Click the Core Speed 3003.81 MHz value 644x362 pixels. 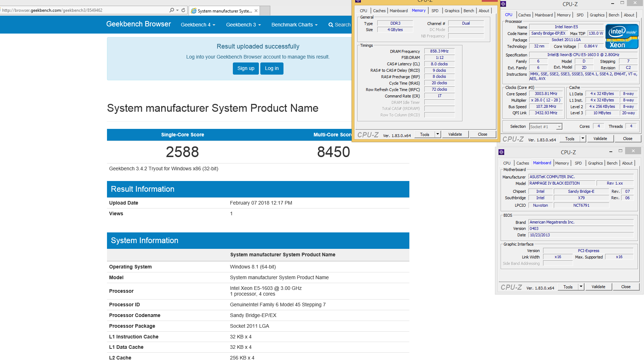[546, 94]
